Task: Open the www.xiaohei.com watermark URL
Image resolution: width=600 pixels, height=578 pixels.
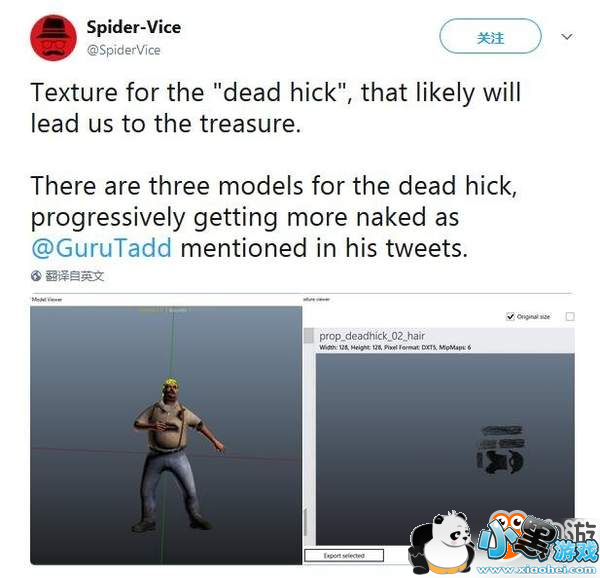Action: (x=536, y=571)
